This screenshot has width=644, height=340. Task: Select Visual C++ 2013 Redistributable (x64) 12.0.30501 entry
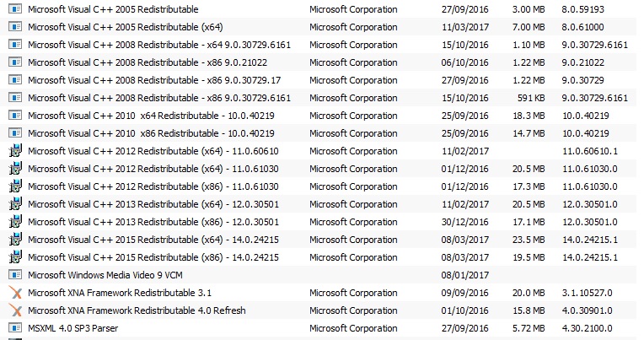point(153,204)
